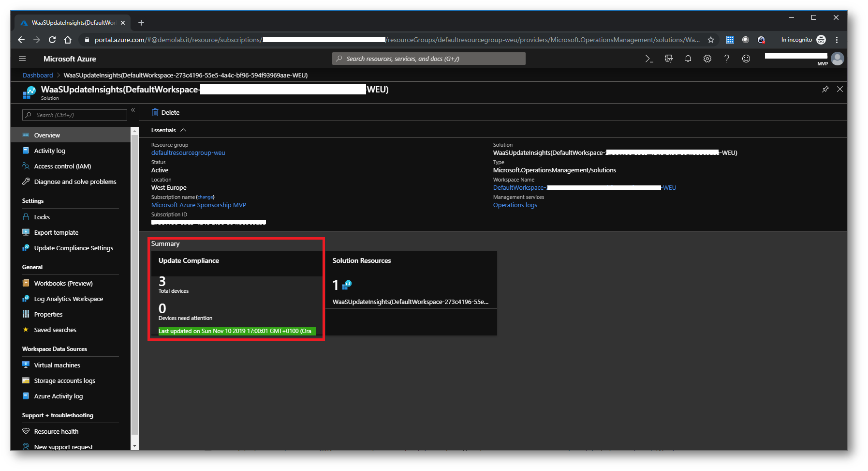Reload the page
Image resolution: width=868 pixels, height=471 pixels.
(x=52, y=40)
